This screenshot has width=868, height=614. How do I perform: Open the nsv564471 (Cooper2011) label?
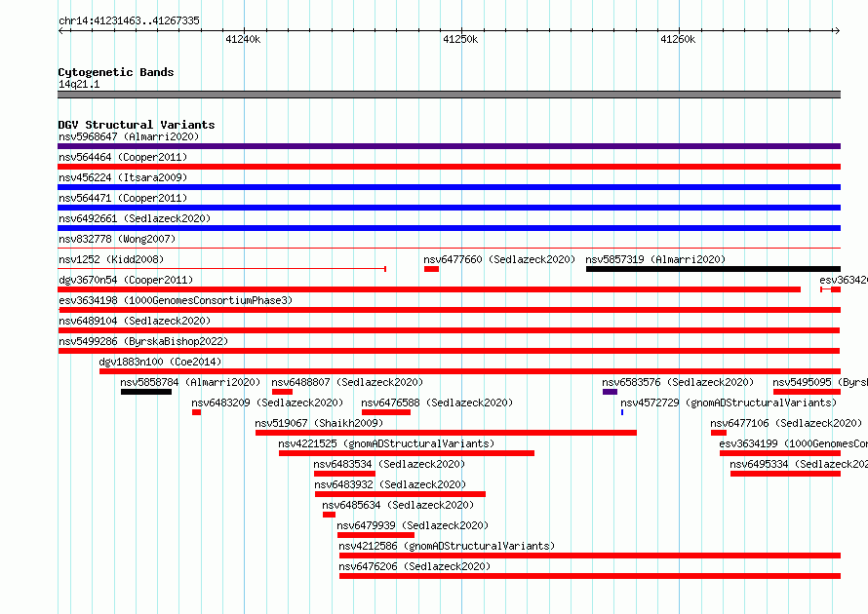coord(123,198)
